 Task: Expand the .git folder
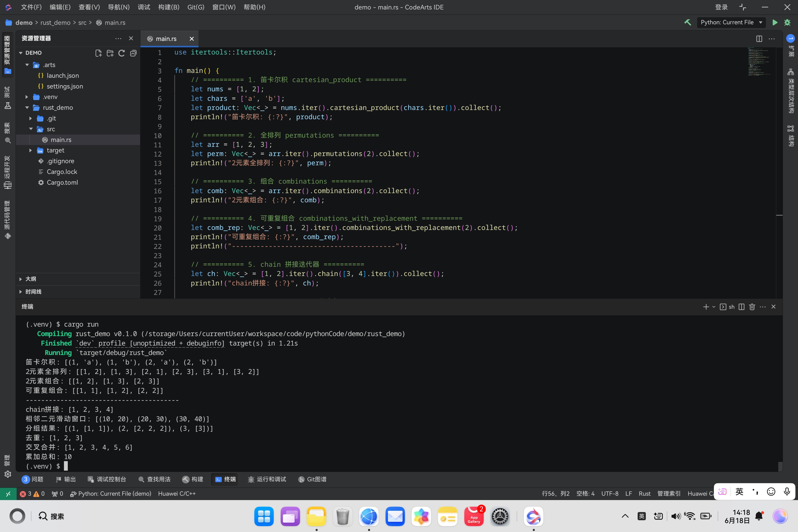click(31, 118)
